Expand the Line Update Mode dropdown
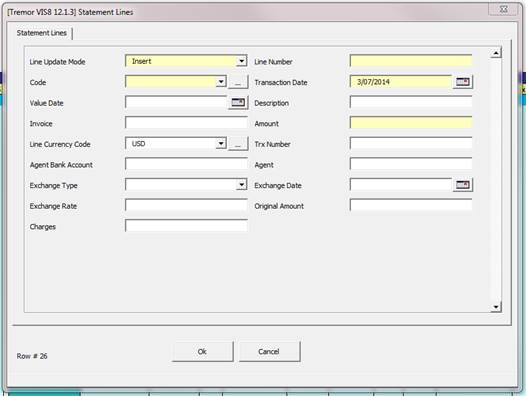The height and width of the screenshot is (396, 526). [242, 61]
